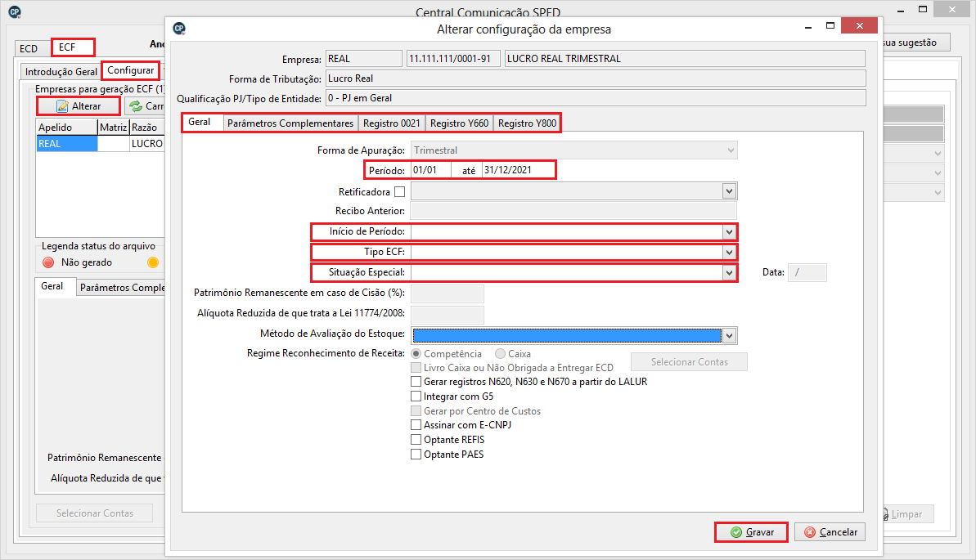This screenshot has height=560, width=976.
Task: Click the Alterar button with pencil icon
Action: click(79, 106)
